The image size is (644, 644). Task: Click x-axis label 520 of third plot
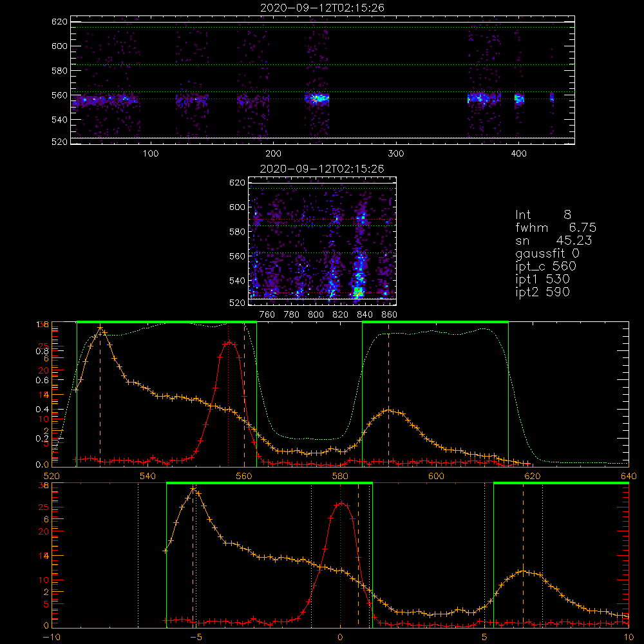tap(52, 477)
